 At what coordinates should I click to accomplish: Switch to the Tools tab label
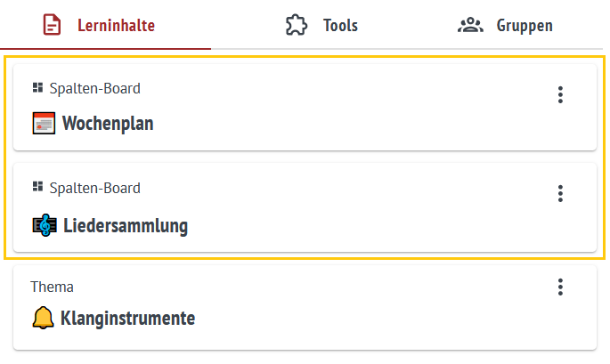click(x=340, y=25)
